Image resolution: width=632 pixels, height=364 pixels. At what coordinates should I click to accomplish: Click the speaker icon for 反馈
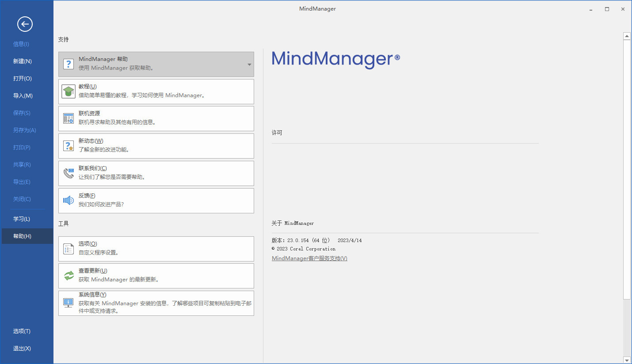click(x=68, y=201)
